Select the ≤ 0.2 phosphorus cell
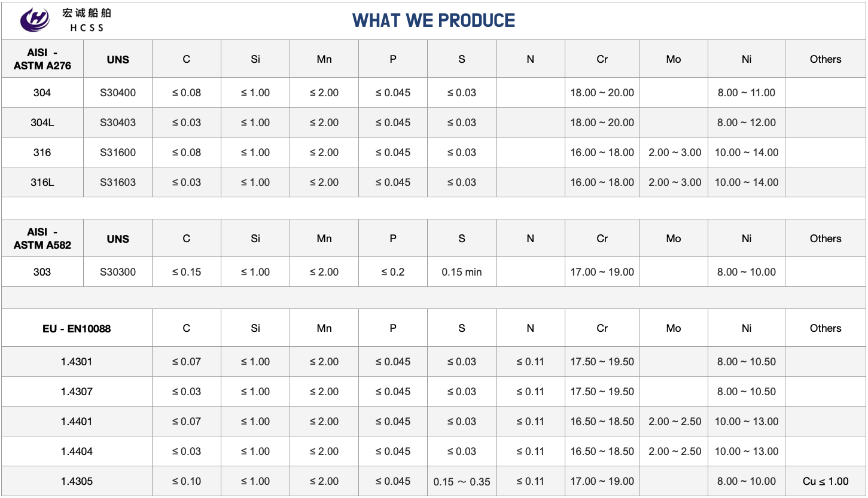The height and width of the screenshot is (498, 868). (x=393, y=272)
